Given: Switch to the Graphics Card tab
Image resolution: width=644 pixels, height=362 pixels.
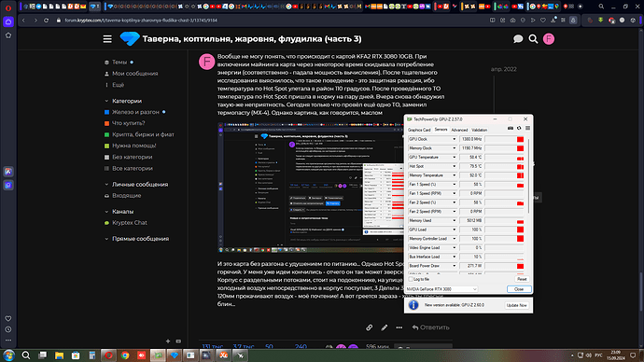Looking at the screenshot, I should [419, 130].
